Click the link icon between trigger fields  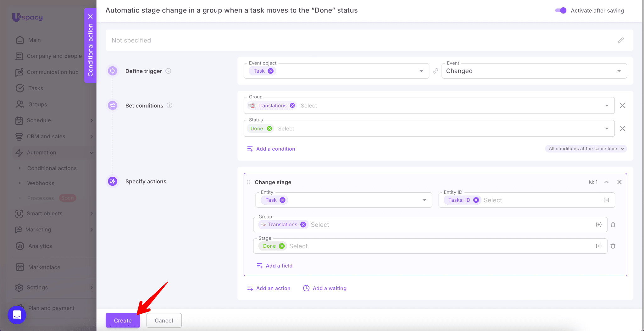pos(435,71)
